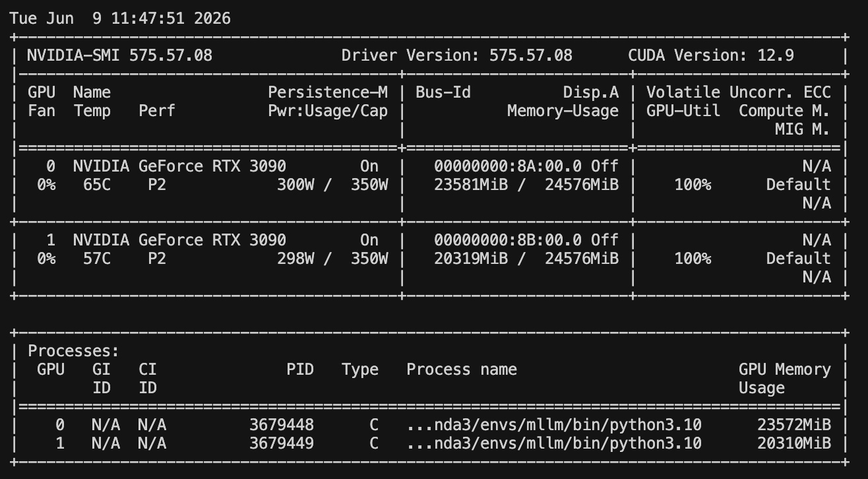Click the 20319MiB / 24576MiB memory usage

pyautogui.click(x=526, y=258)
